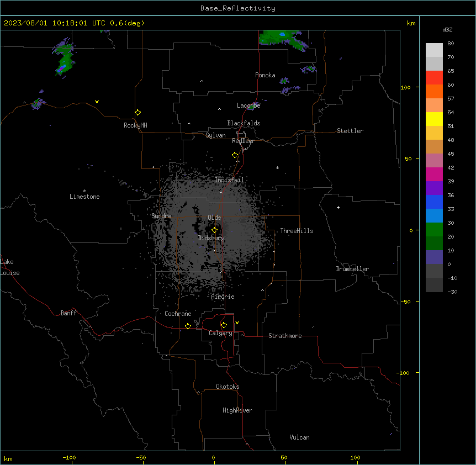
Task: Click the dBZ legend heading
Action: point(447,29)
